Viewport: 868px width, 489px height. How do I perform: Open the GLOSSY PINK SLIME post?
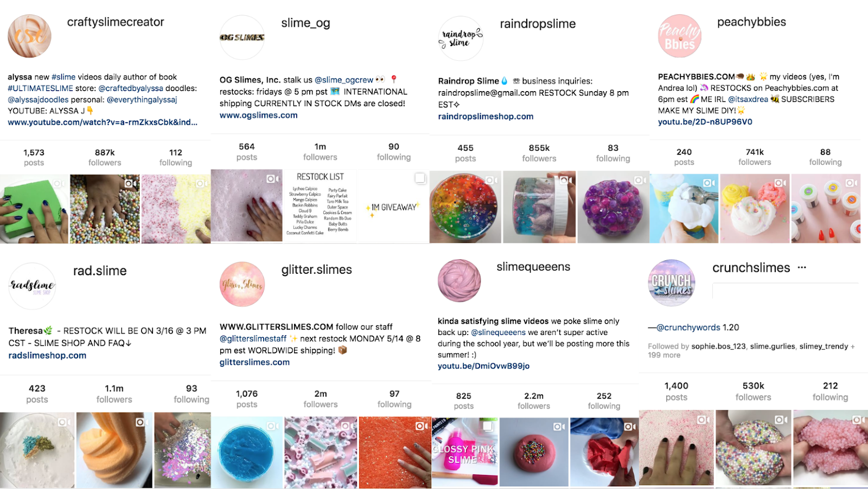pos(464,452)
